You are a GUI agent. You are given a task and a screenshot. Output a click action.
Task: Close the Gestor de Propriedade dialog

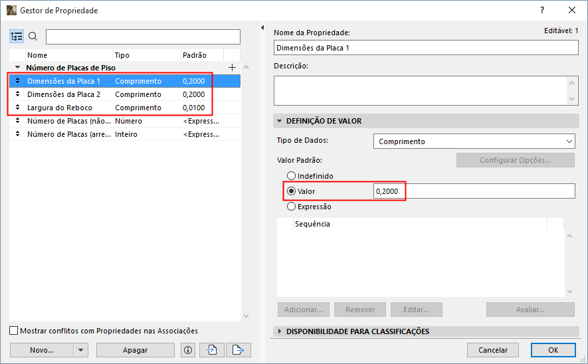[572, 10]
